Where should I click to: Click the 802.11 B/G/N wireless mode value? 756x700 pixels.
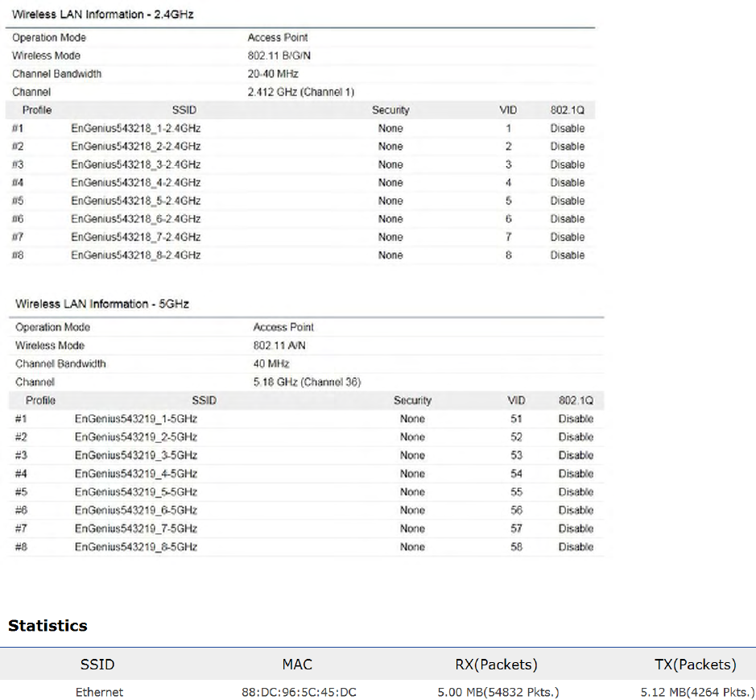pyautogui.click(x=279, y=56)
